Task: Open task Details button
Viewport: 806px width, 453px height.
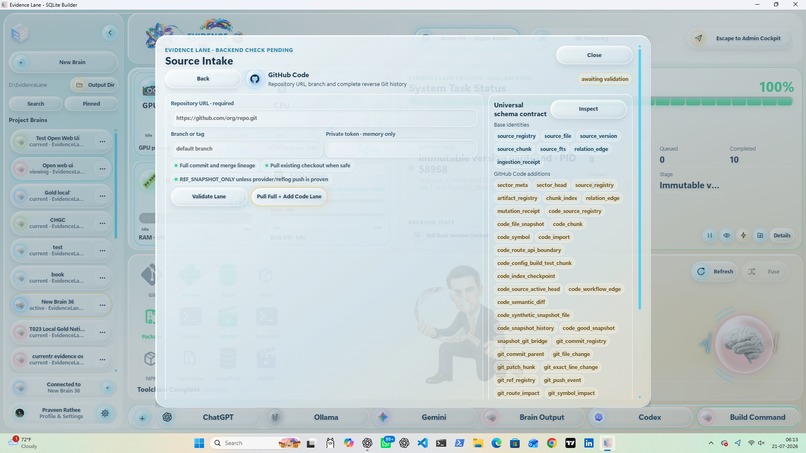Action: [x=782, y=235]
